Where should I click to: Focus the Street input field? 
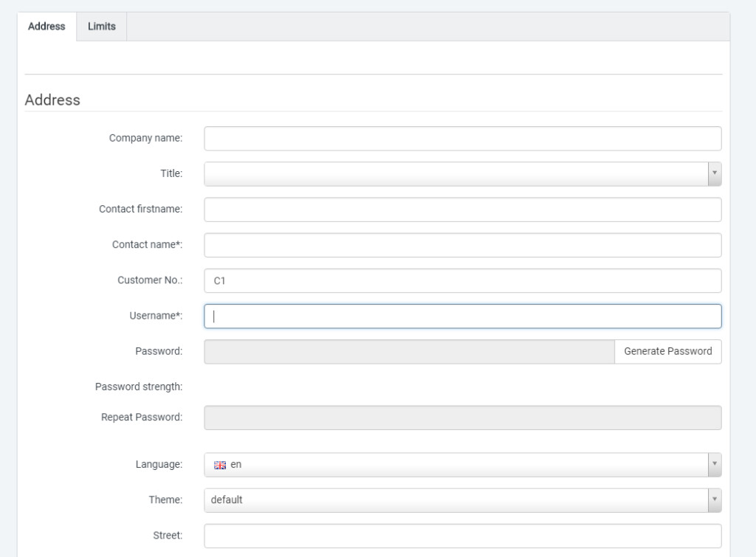(x=462, y=536)
